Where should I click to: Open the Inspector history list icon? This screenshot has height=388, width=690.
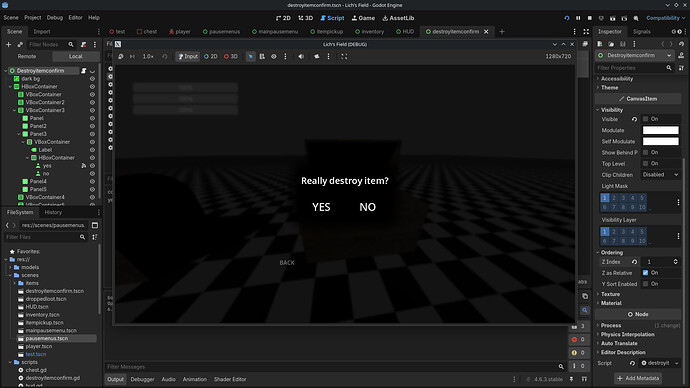(682, 44)
